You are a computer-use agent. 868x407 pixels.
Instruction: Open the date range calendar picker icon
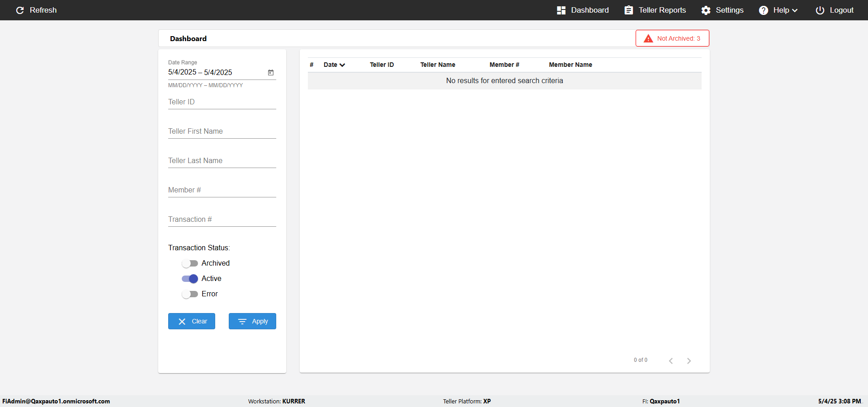(x=271, y=72)
